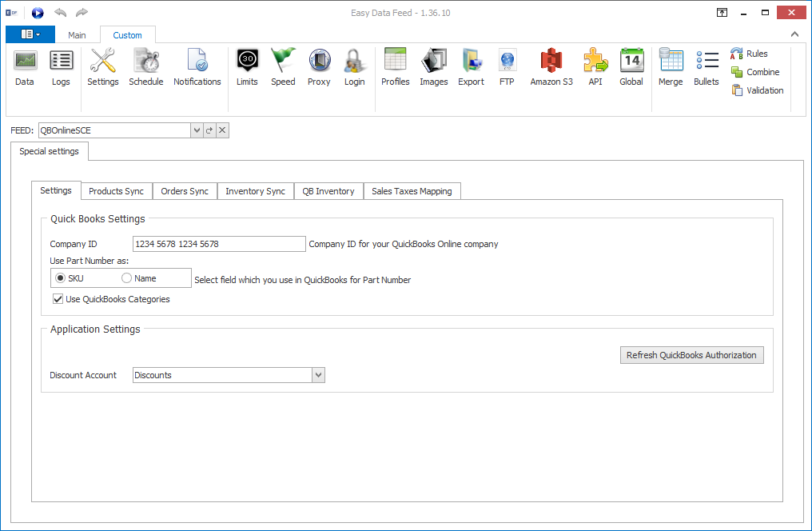Open the Schedule stopwatch icon
The width and height of the screenshot is (812, 531).
point(146,67)
